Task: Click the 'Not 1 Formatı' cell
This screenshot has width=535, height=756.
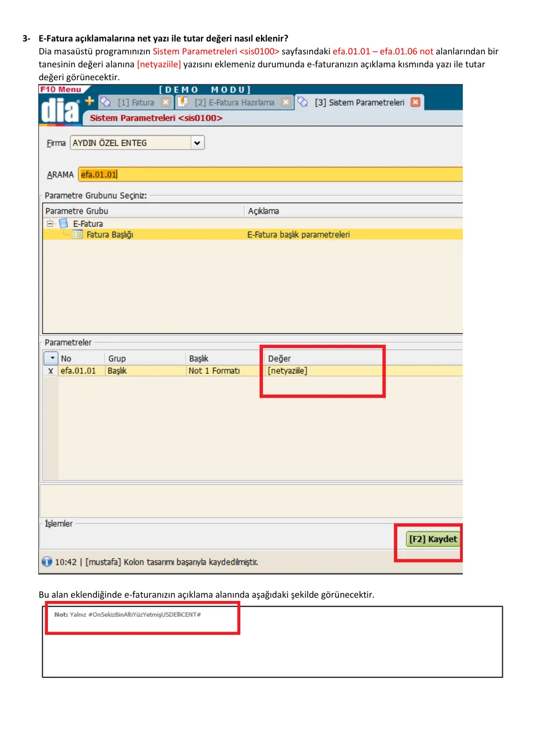Action: tap(225, 370)
